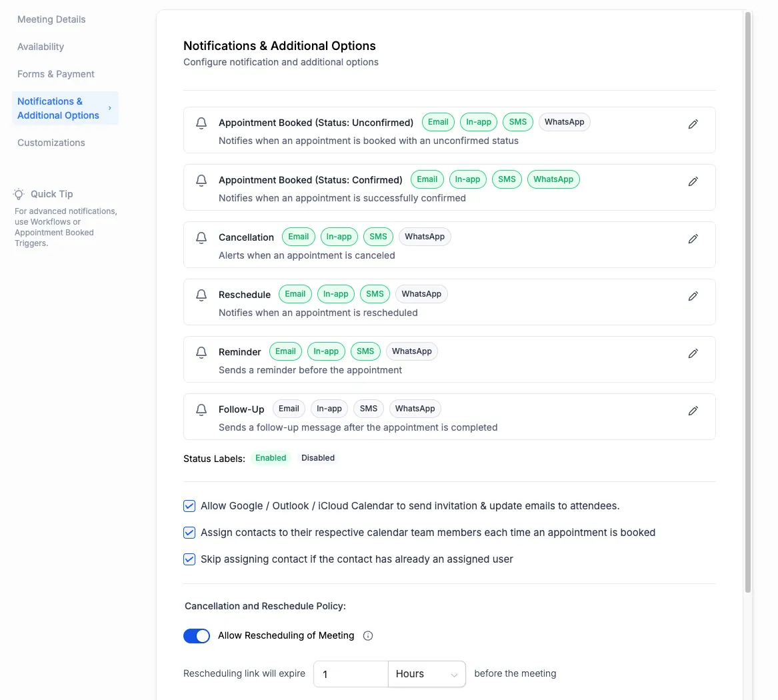Switch to Forms & Payment section
Viewport: 778px width, 700px height.
click(x=56, y=74)
